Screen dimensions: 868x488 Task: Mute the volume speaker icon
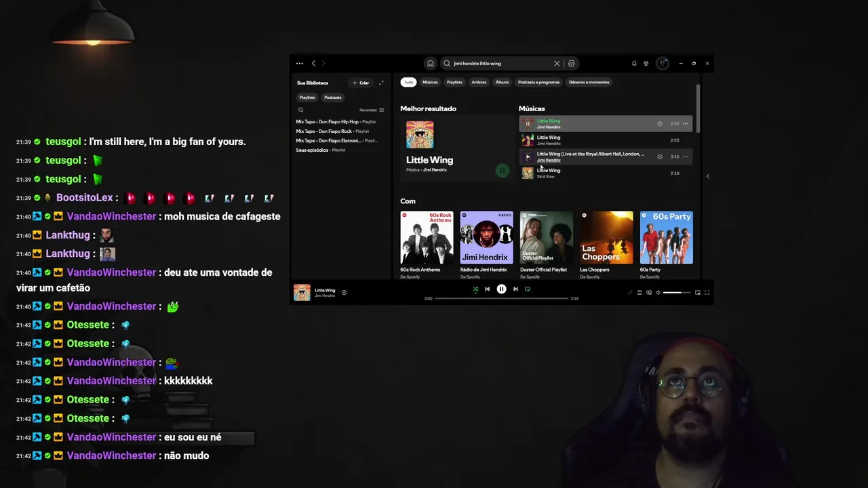658,293
